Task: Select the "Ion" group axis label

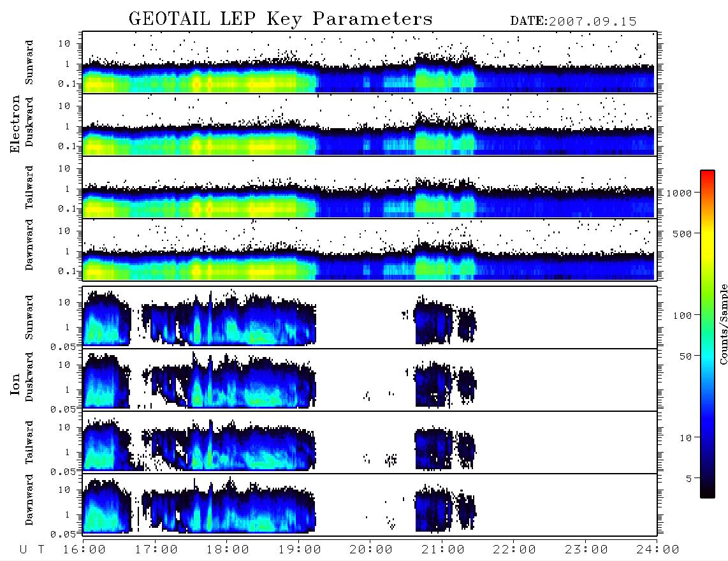Action: [15, 384]
